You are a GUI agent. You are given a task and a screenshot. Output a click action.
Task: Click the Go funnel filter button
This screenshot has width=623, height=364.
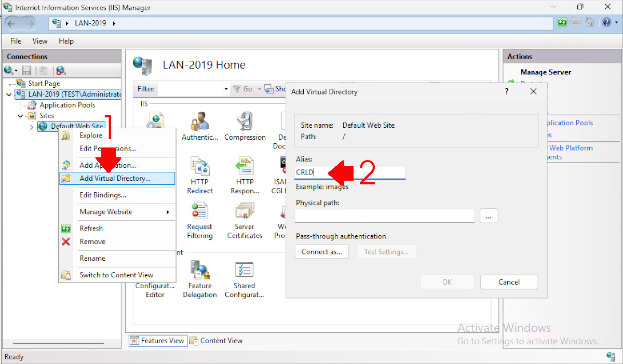click(x=243, y=89)
